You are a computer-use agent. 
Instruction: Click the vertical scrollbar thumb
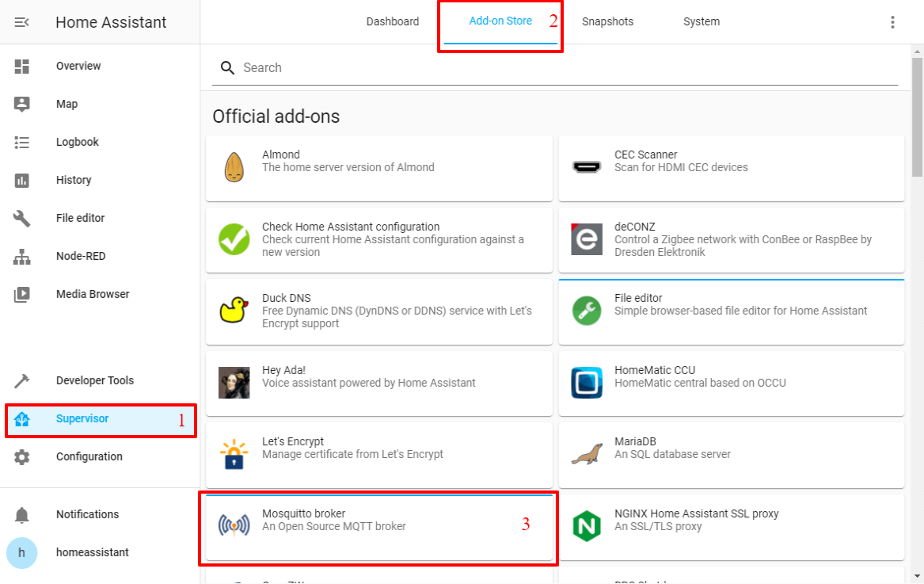coord(917,117)
